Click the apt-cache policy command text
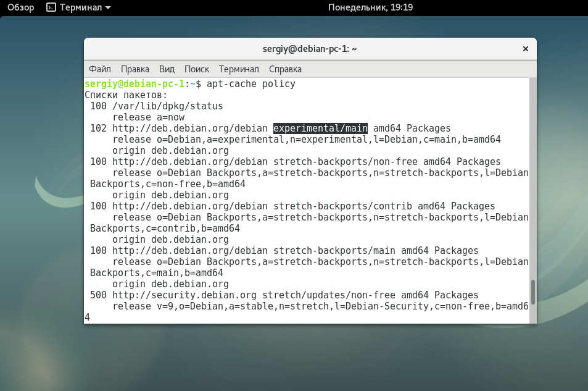 click(251, 84)
